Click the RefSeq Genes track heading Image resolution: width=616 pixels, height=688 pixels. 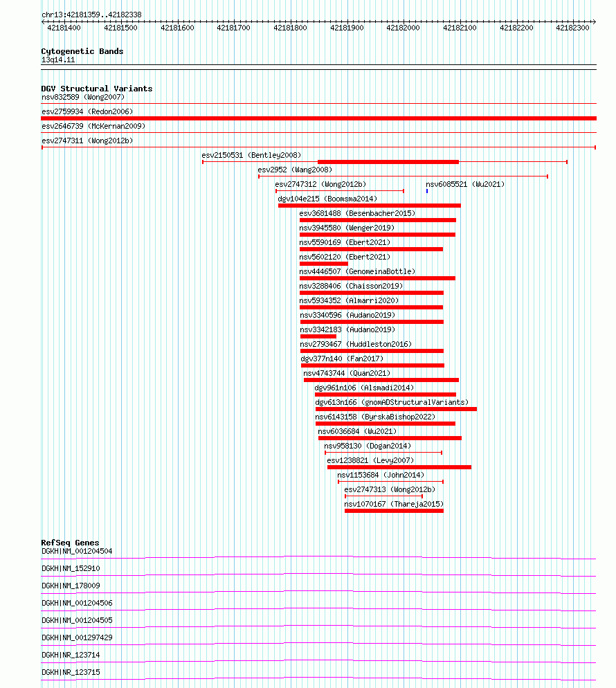[70, 543]
